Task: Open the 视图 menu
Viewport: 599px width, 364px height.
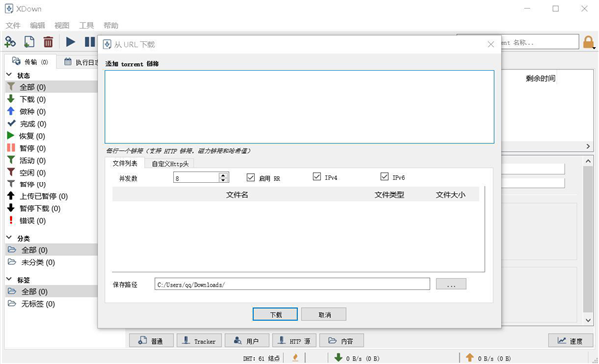Action: click(62, 25)
